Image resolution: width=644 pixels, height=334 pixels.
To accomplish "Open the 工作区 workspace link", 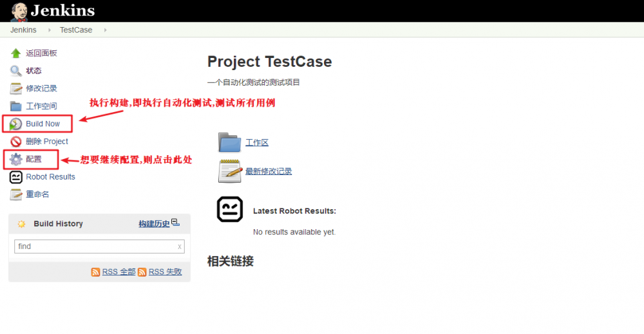I will (x=257, y=142).
